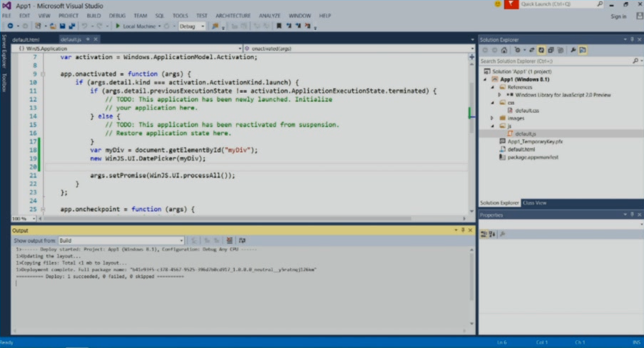Image resolution: width=644 pixels, height=348 pixels.
Task: Click the Clear Bookmarks icon
Action: click(x=308, y=26)
